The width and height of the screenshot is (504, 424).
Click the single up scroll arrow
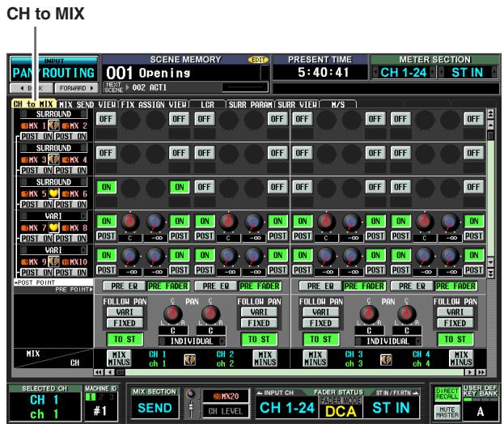[x=490, y=125]
